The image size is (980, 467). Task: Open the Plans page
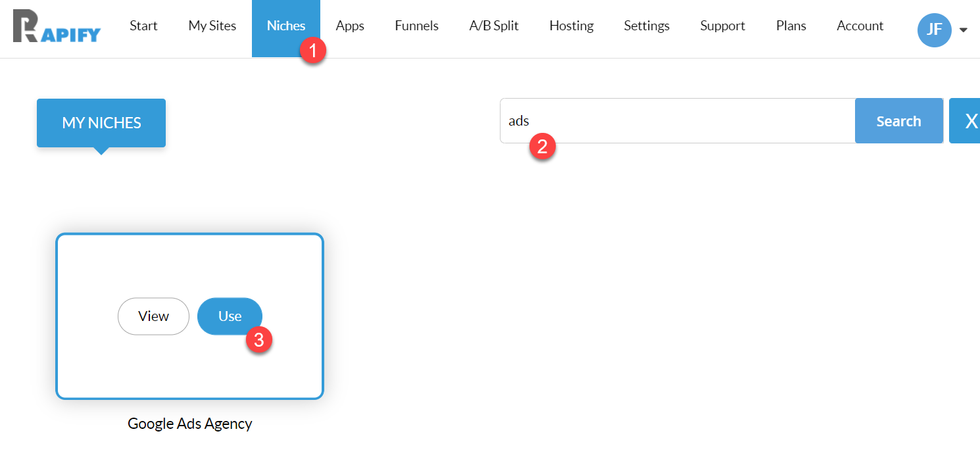791,26
